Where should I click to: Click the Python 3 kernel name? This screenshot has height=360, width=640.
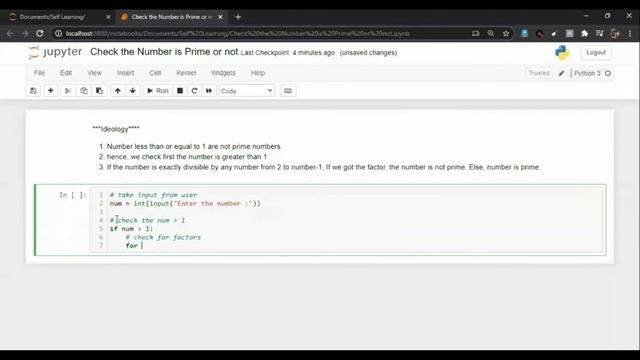point(587,73)
